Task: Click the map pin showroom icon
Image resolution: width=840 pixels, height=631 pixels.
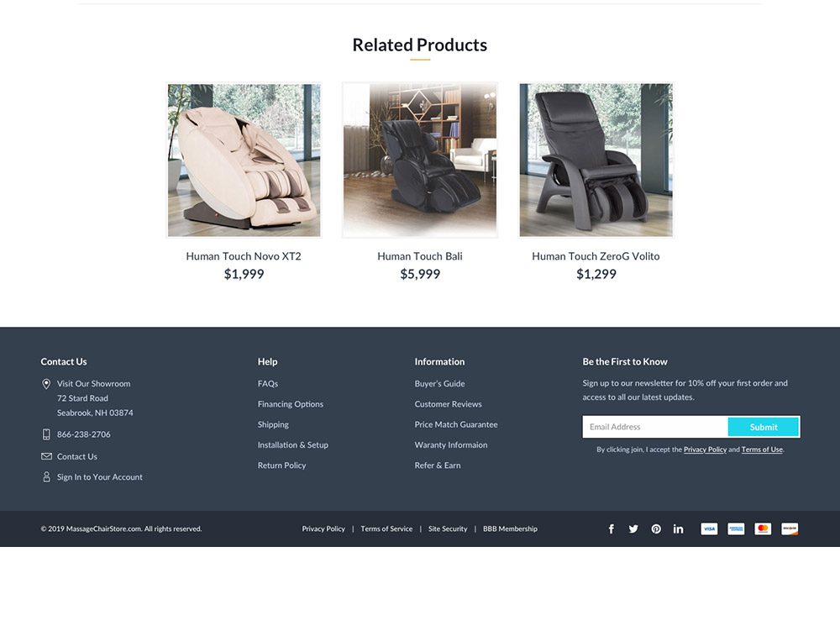Action: point(46,383)
